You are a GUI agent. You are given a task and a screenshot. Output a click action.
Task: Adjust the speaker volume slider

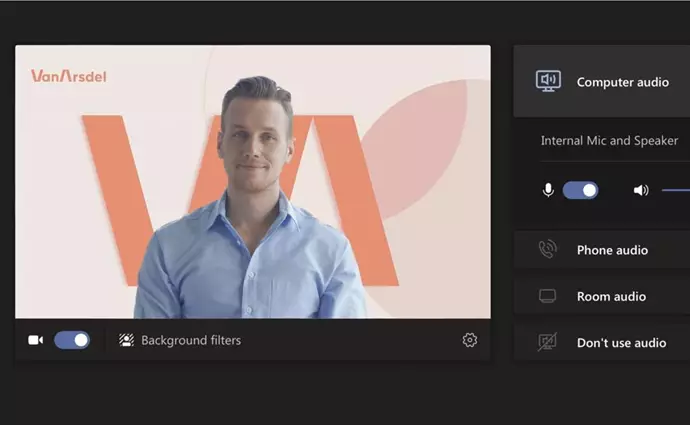pyautogui.click(x=676, y=191)
